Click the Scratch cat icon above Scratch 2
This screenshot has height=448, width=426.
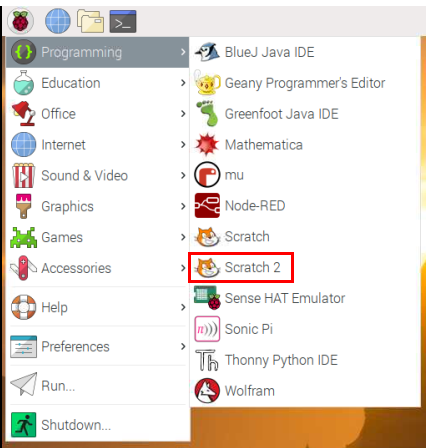coord(207,237)
